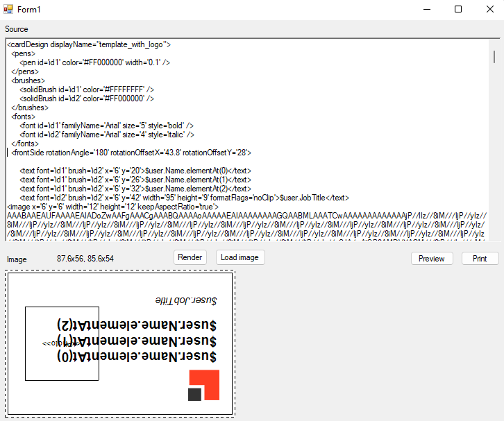This screenshot has height=421, width=504.
Task: Click the source scrollbar thumb
Action: coord(494,55)
